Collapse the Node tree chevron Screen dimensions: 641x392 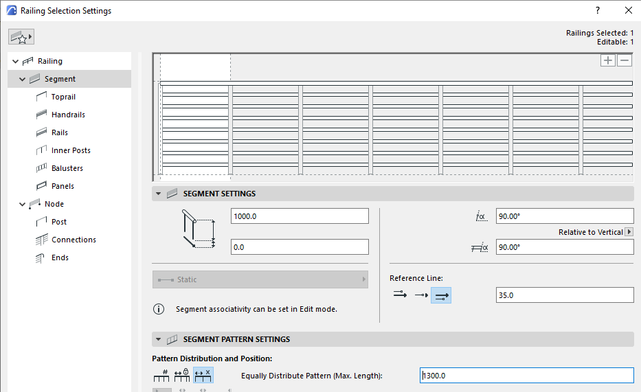point(22,204)
